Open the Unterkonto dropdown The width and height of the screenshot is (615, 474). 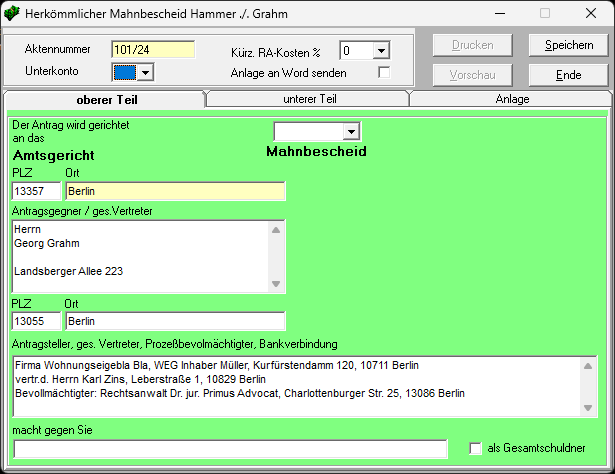tap(144, 72)
